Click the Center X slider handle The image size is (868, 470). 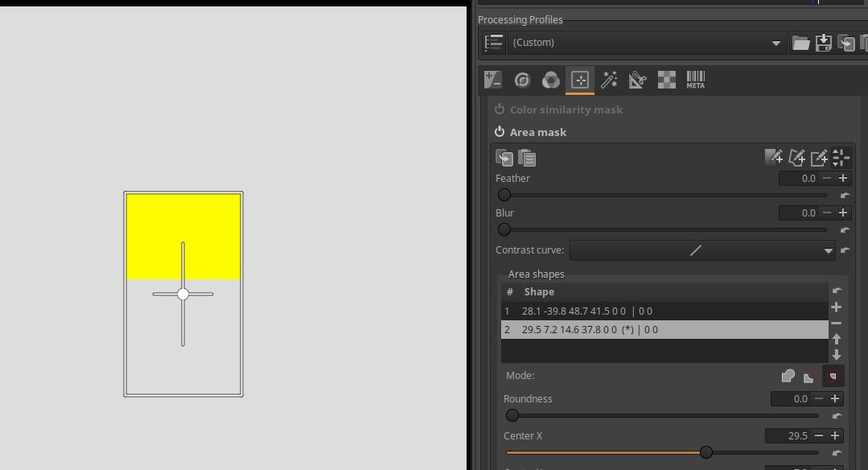(x=706, y=452)
